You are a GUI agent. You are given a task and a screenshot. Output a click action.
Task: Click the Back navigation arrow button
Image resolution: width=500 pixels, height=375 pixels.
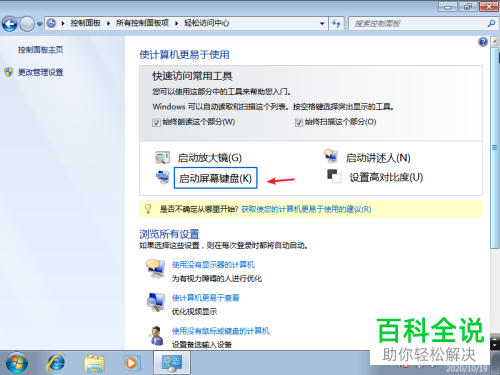(x=10, y=24)
